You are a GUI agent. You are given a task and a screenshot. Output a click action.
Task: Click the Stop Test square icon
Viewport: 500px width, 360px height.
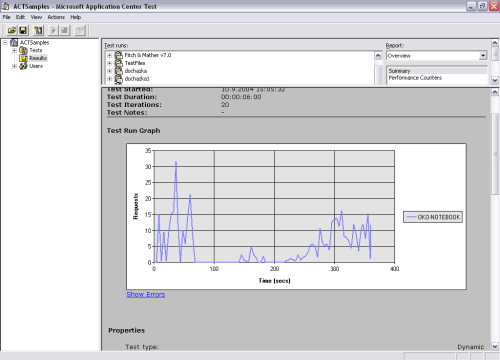click(64, 31)
